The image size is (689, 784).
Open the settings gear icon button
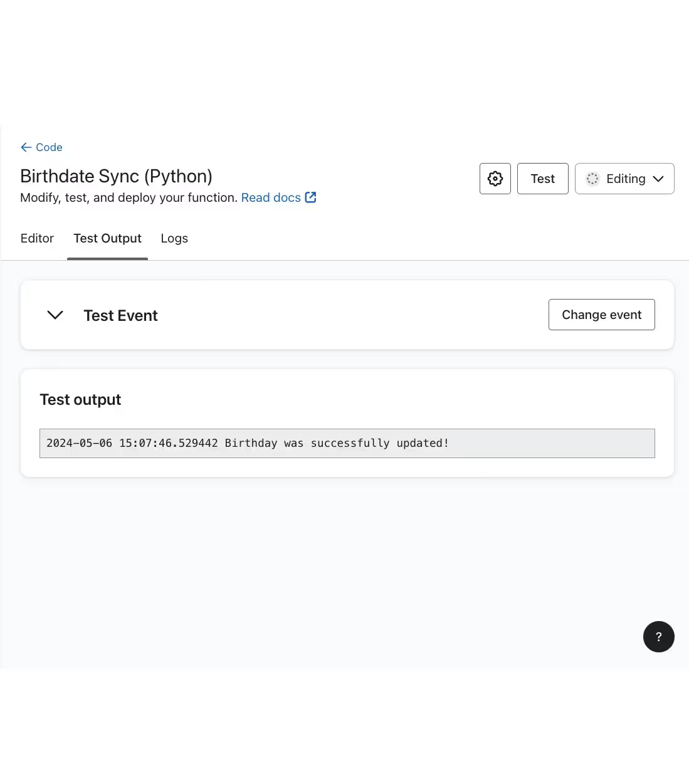click(495, 179)
